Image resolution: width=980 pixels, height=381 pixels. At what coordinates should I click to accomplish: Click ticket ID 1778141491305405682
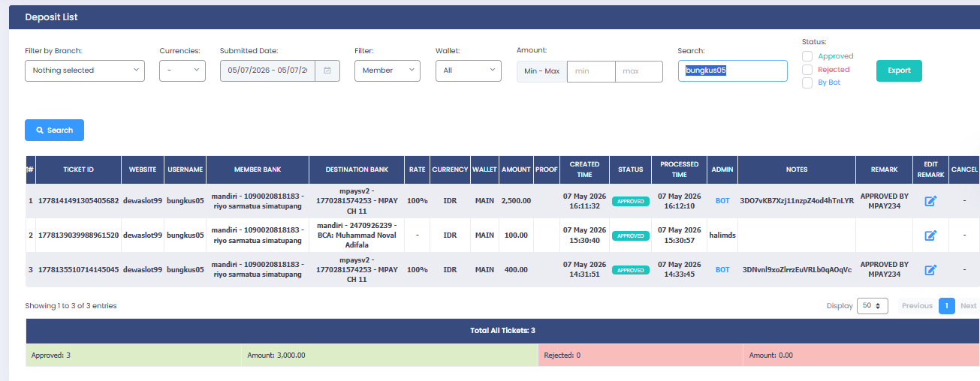78,201
